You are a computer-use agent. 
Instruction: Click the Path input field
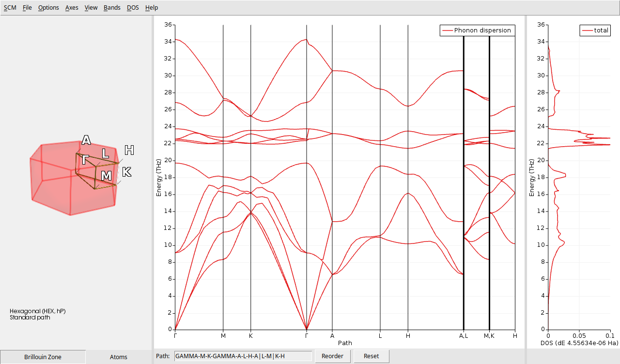coord(243,356)
